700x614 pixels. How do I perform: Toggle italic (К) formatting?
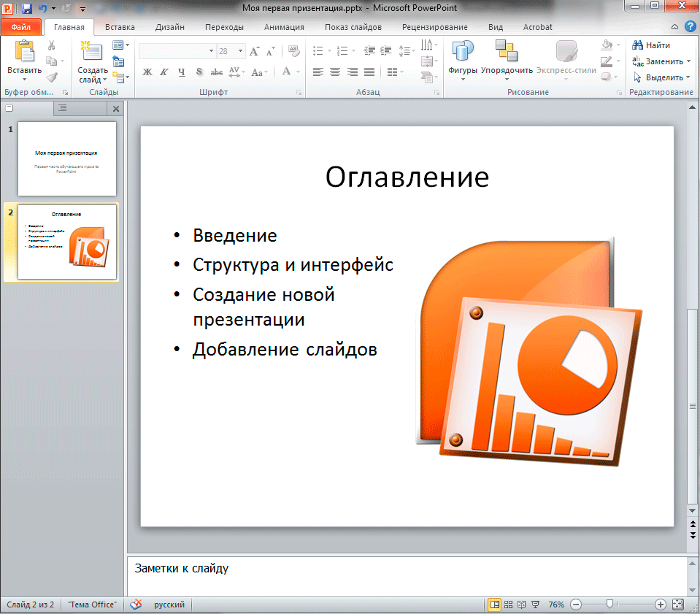[x=164, y=72]
